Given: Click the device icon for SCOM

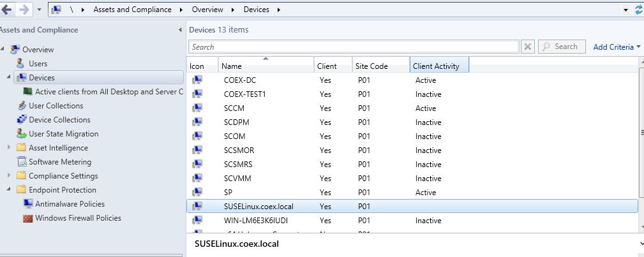Looking at the screenshot, I should (x=197, y=136).
